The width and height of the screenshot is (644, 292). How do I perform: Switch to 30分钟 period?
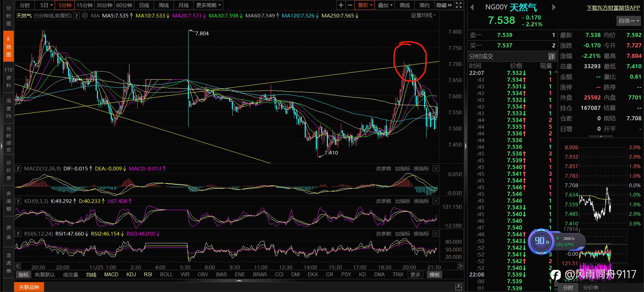(104, 5)
